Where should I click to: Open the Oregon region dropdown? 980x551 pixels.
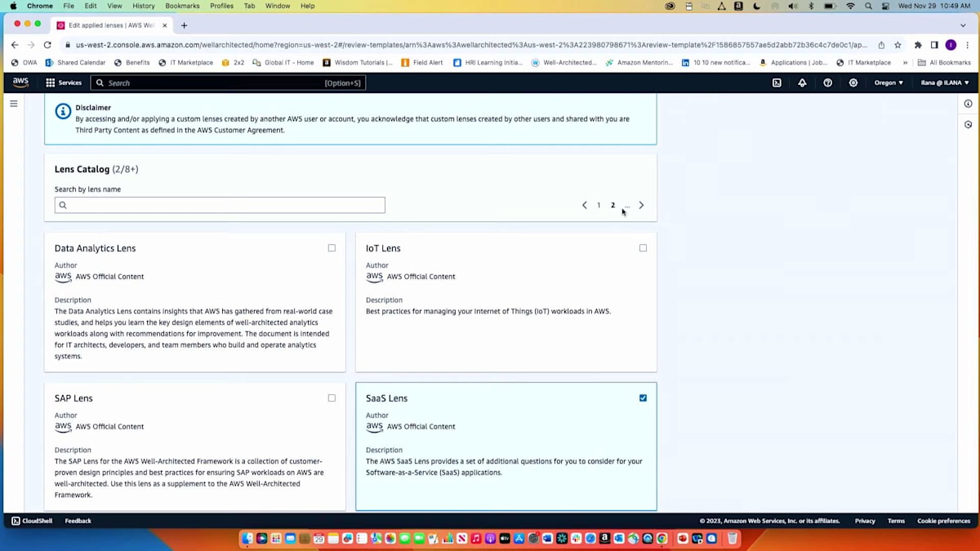[x=889, y=82]
